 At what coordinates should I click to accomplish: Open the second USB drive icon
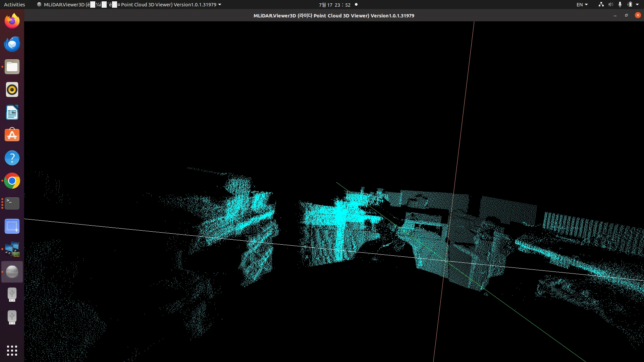[x=12, y=317]
